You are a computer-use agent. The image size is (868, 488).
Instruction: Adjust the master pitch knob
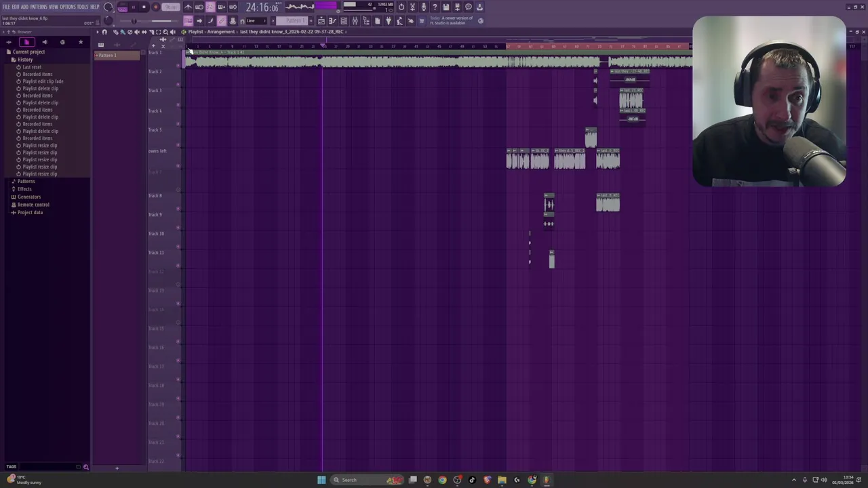108,21
